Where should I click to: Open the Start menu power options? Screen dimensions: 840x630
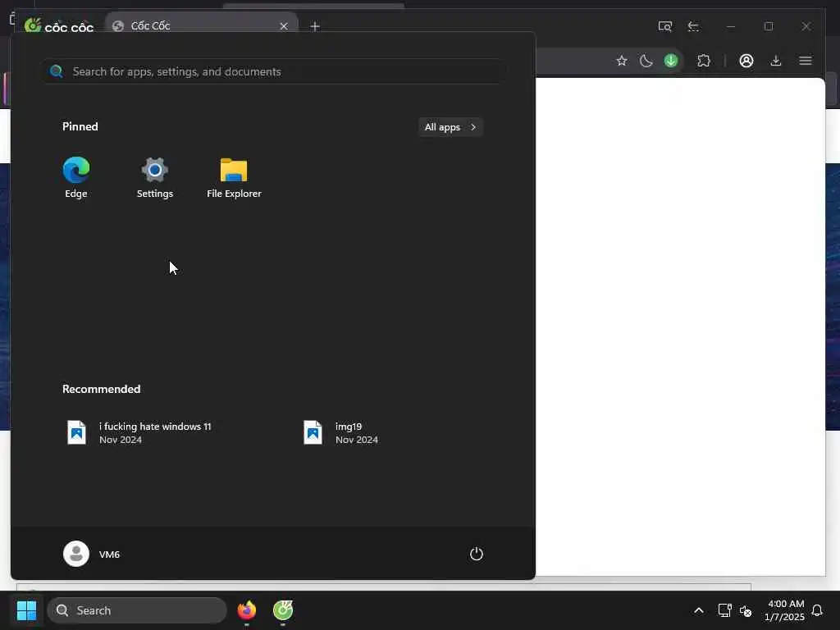[x=477, y=554]
